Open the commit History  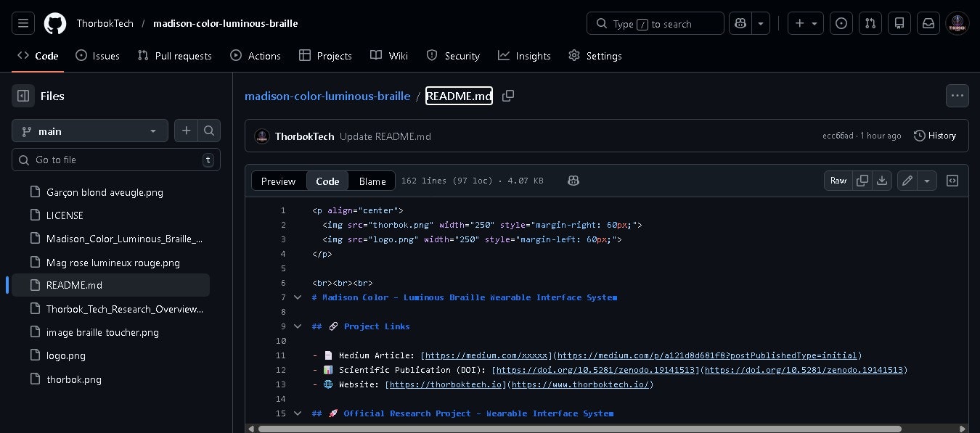click(935, 136)
